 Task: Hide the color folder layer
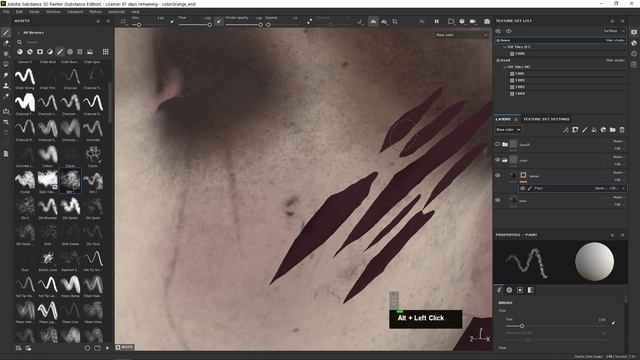click(498, 160)
